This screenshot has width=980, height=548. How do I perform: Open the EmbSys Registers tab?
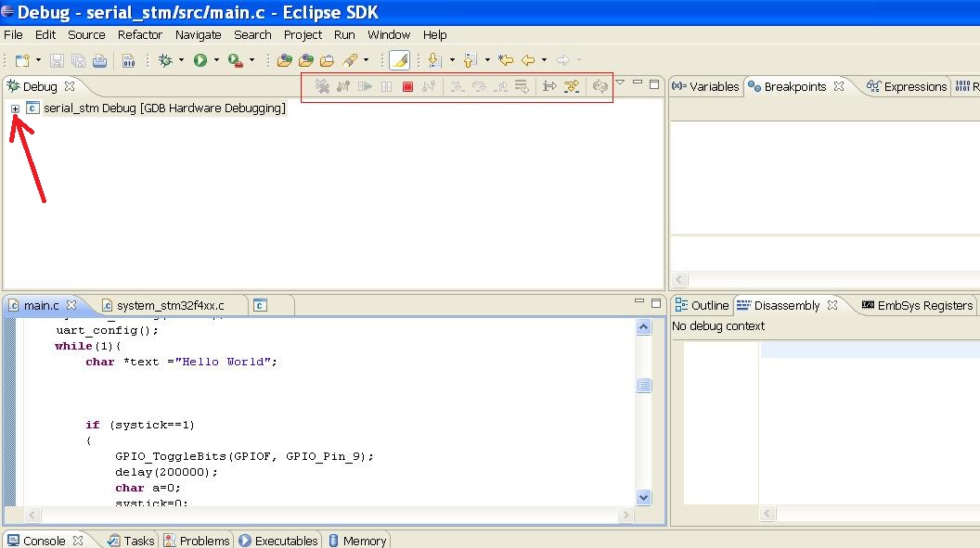[917, 305]
